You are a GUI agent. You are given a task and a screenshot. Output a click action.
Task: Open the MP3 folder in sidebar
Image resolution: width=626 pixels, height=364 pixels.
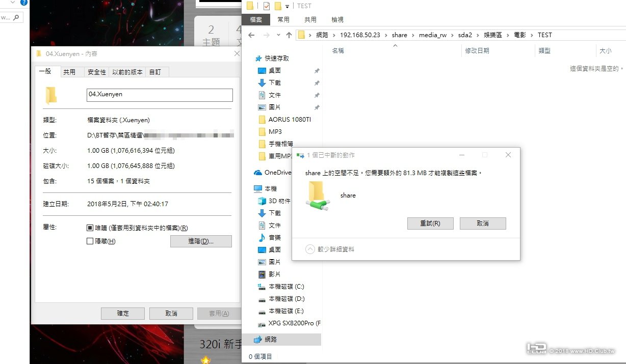tap(275, 132)
